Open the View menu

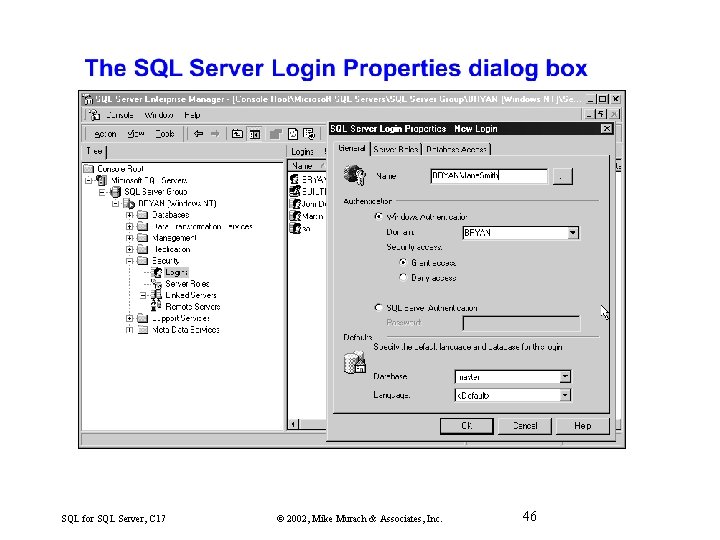(x=136, y=134)
